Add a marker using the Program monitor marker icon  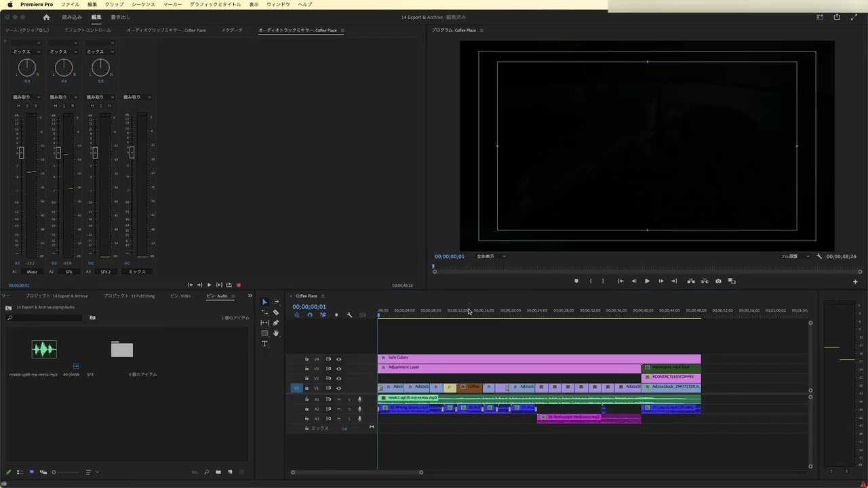point(576,281)
